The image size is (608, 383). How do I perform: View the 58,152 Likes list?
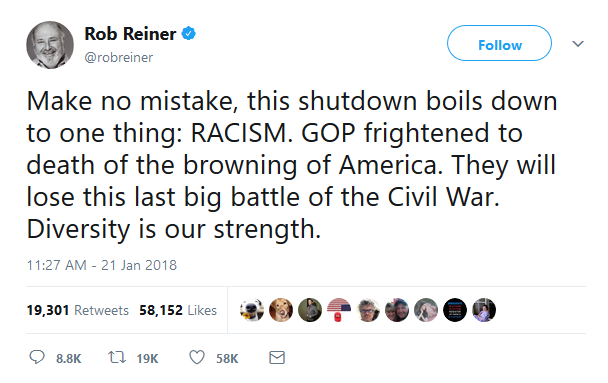coord(178,310)
